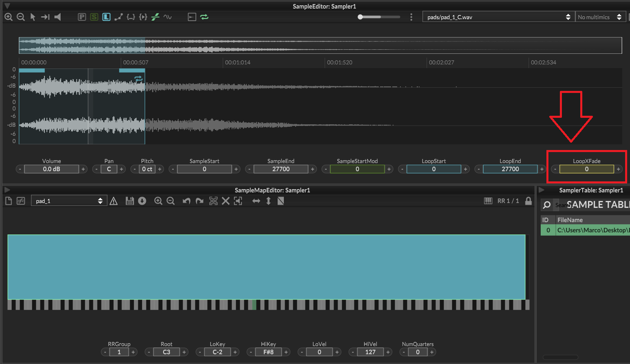Create a new sample map with the page icon
Image resolution: width=630 pixels, height=364 pixels.
click(9, 201)
